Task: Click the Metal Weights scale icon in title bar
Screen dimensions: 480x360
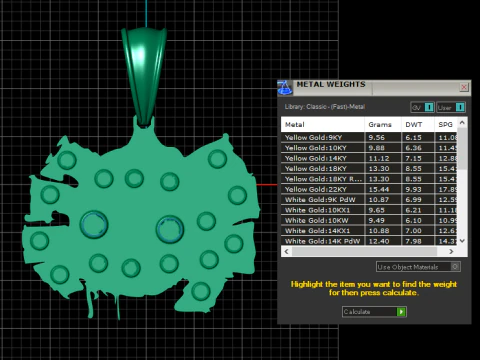Action: 285,87
